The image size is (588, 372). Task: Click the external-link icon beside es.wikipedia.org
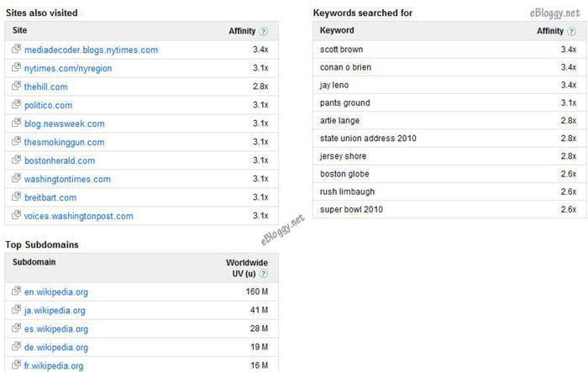click(x=16, y=327)
